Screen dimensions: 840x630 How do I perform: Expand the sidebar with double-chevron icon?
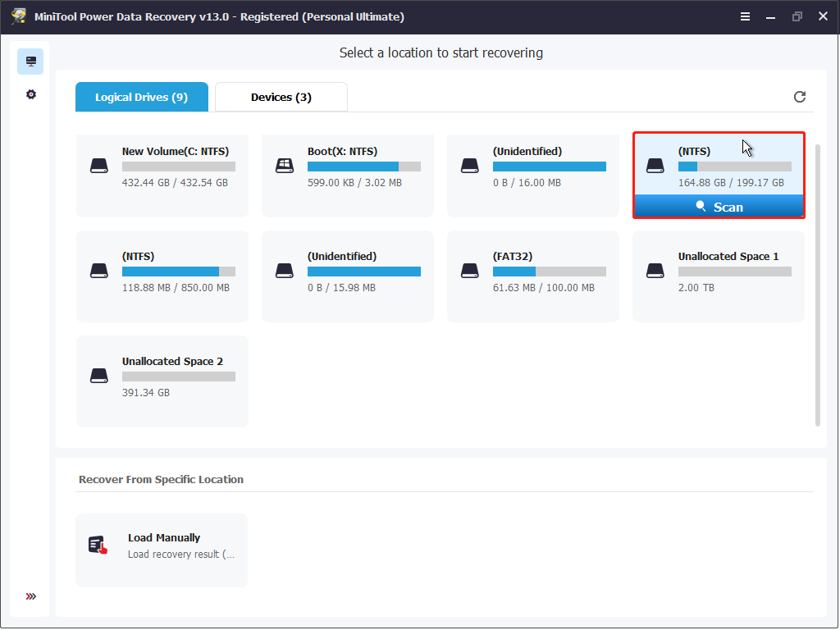point(31,596)
